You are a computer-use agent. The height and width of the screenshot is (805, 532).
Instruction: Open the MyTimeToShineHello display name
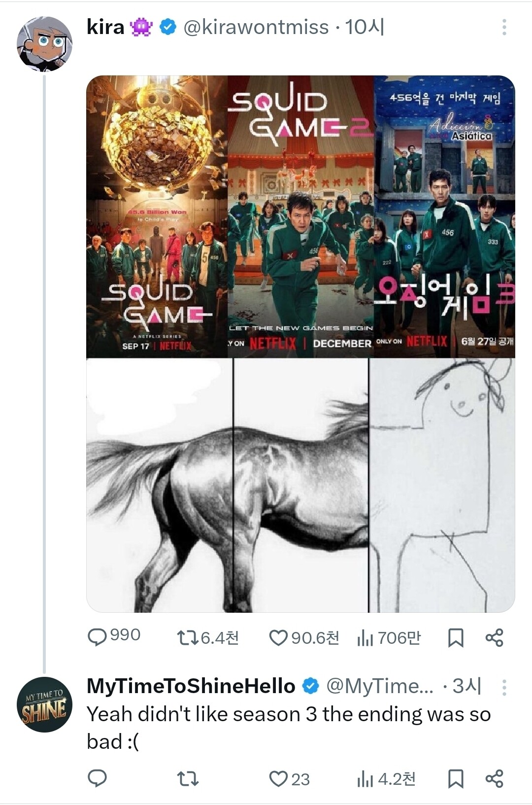point(191,686)
